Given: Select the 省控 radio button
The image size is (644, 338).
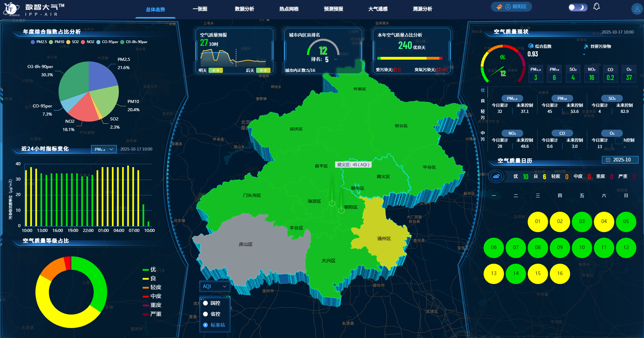Looking at the screenshot, I should click(205, 314).
